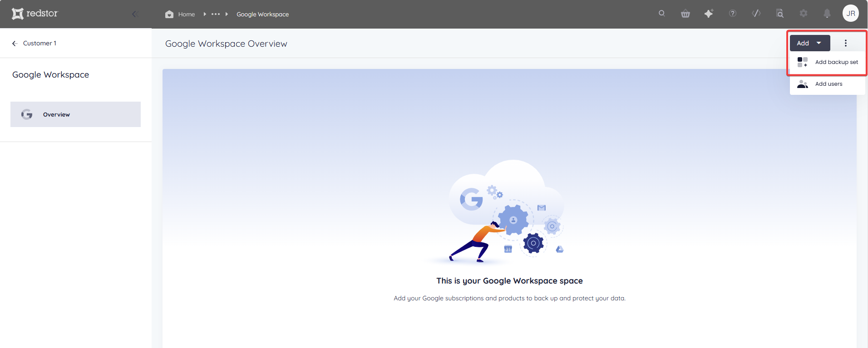868x348 pixels.
Task: Click the sparkle AI assistant icon
Action: click(709, 13)
